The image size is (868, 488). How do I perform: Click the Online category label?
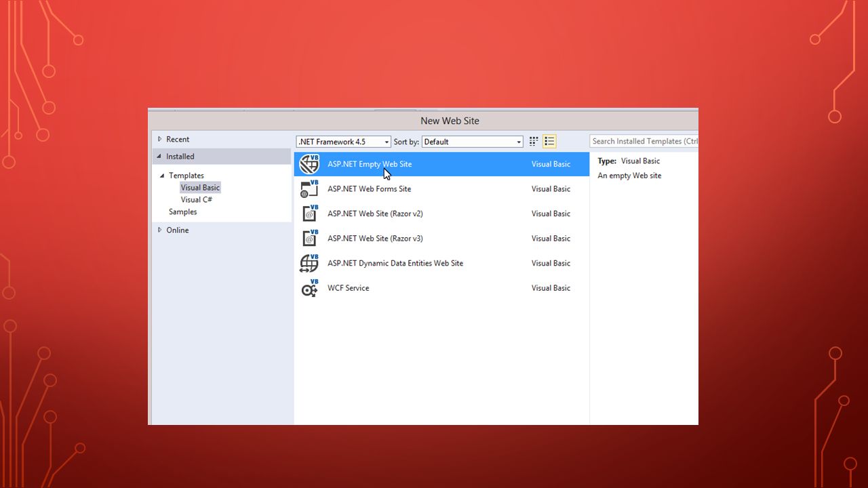[x=178, y=230]
